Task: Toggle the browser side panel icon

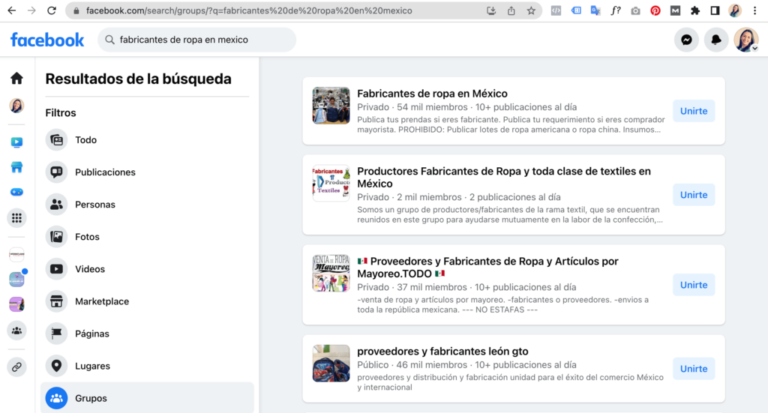Action: (715, 10)
